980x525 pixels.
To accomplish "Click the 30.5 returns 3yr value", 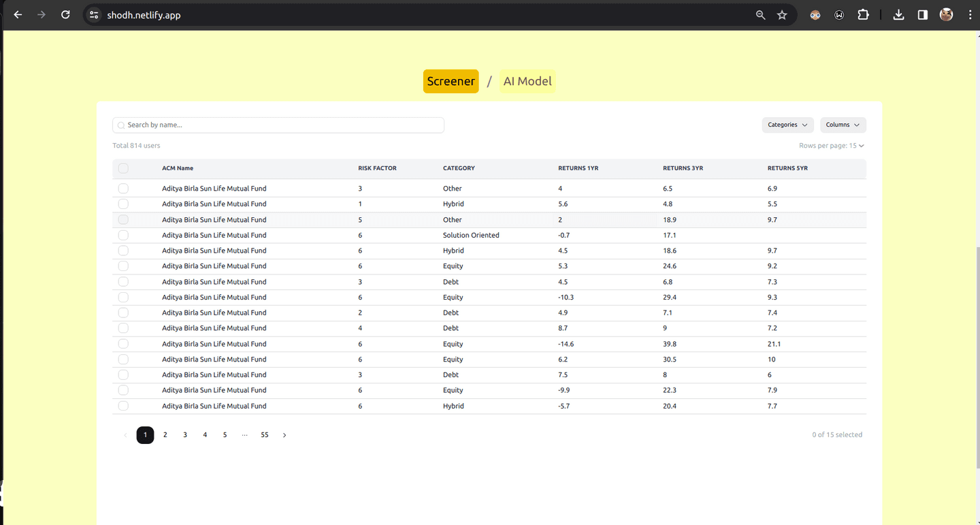I will [x=670, y=360].
